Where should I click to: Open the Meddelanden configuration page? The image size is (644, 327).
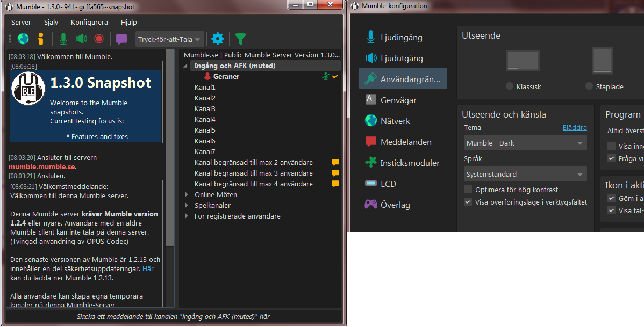tap(403, 142)
